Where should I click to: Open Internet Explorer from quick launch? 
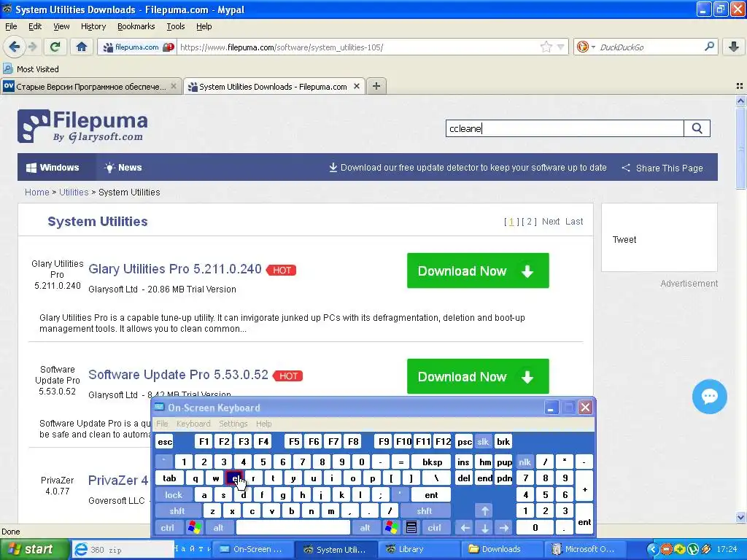click(82, 550)
